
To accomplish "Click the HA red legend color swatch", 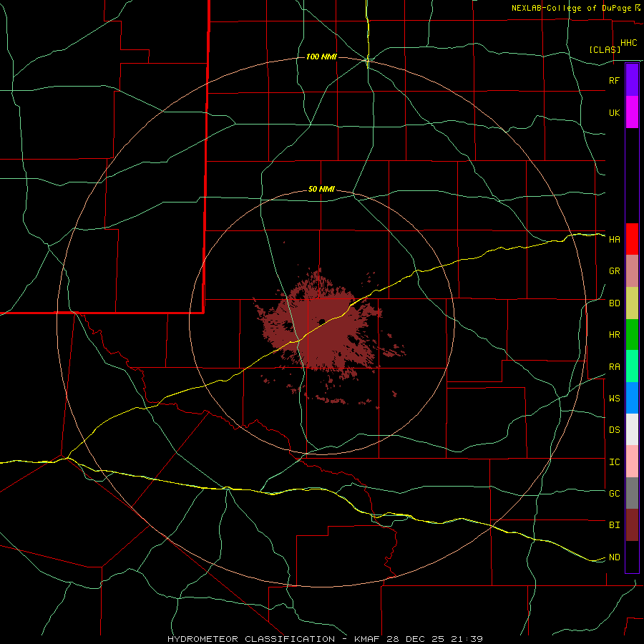I will (632, 239).
